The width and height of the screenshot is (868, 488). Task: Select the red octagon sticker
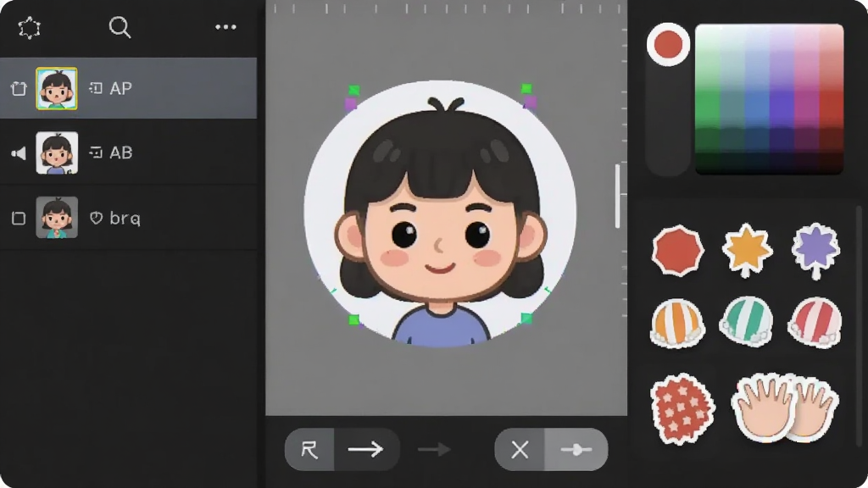pos(678,251)
